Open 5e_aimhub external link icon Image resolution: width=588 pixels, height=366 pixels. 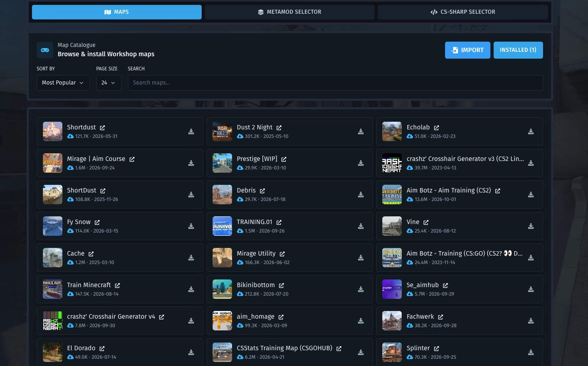pos(445,286)
